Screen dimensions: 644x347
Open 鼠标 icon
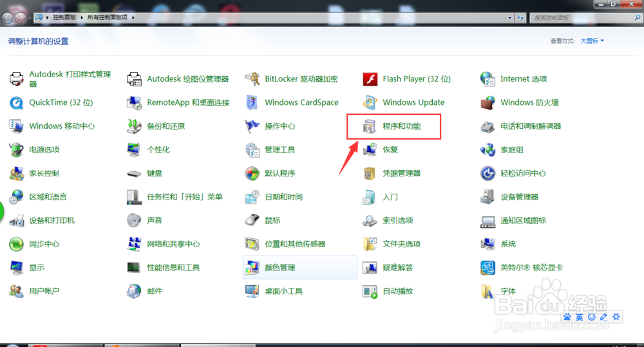tap(252, 221)
